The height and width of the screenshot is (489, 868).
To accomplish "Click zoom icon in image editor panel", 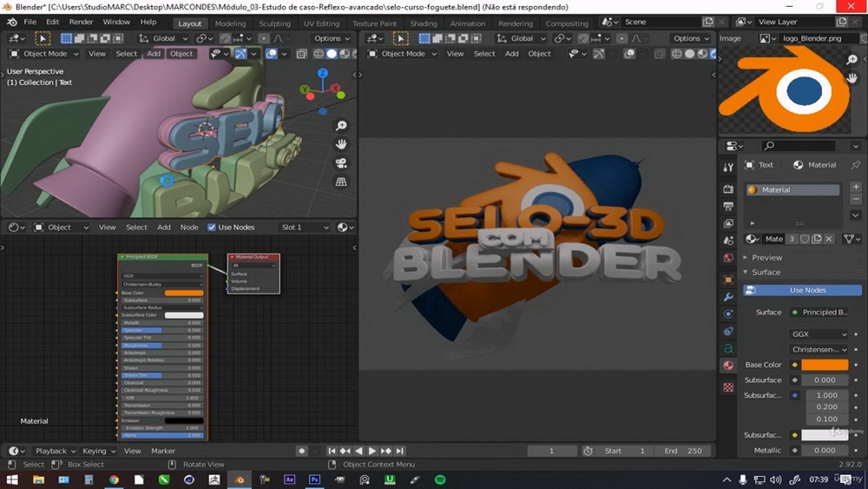I will [852, 59].
